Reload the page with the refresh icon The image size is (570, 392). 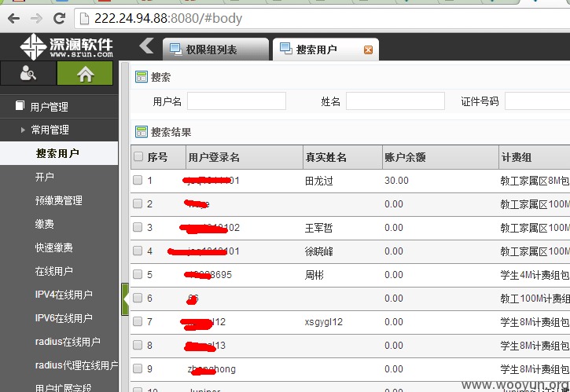[x=59, y=17]
